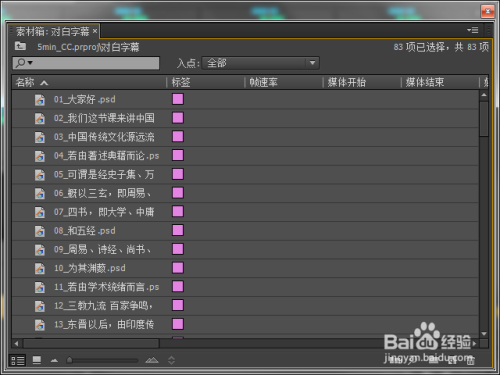Click the violet label swatch of 08_和五经.psd
Screen dimensions: 500x375
coord(178,230)
